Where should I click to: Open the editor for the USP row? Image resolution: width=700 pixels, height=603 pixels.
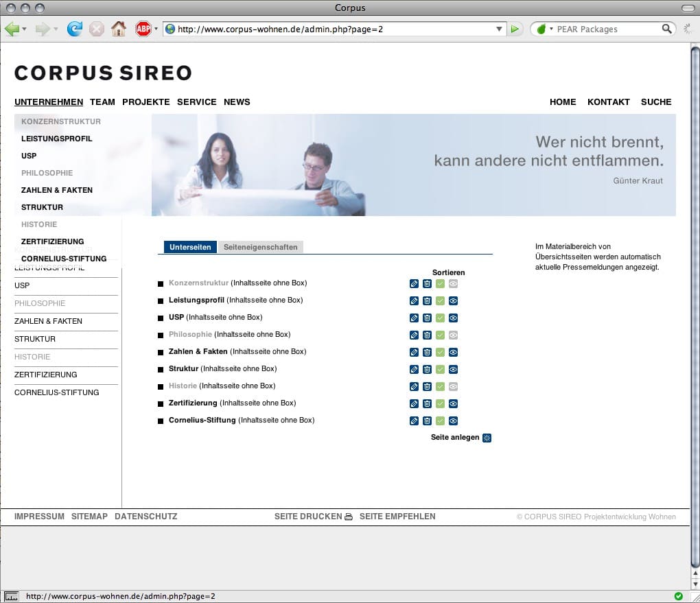[414, 318]
